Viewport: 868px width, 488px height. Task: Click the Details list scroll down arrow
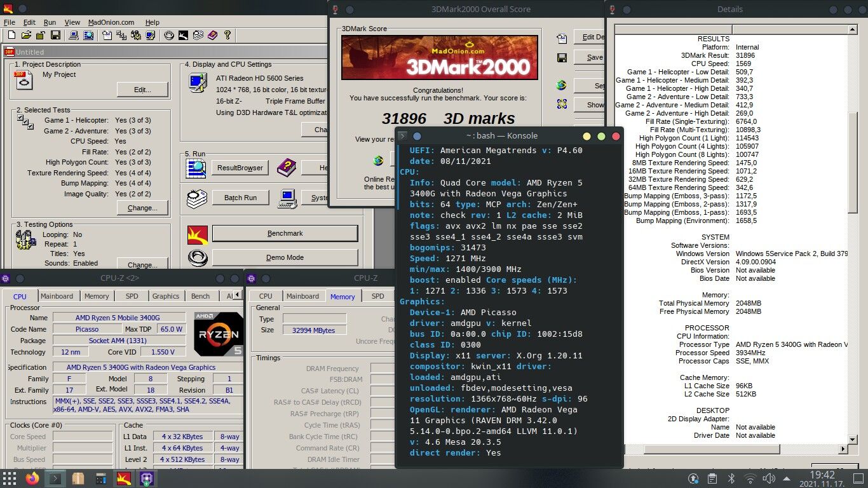pos(853,439)
